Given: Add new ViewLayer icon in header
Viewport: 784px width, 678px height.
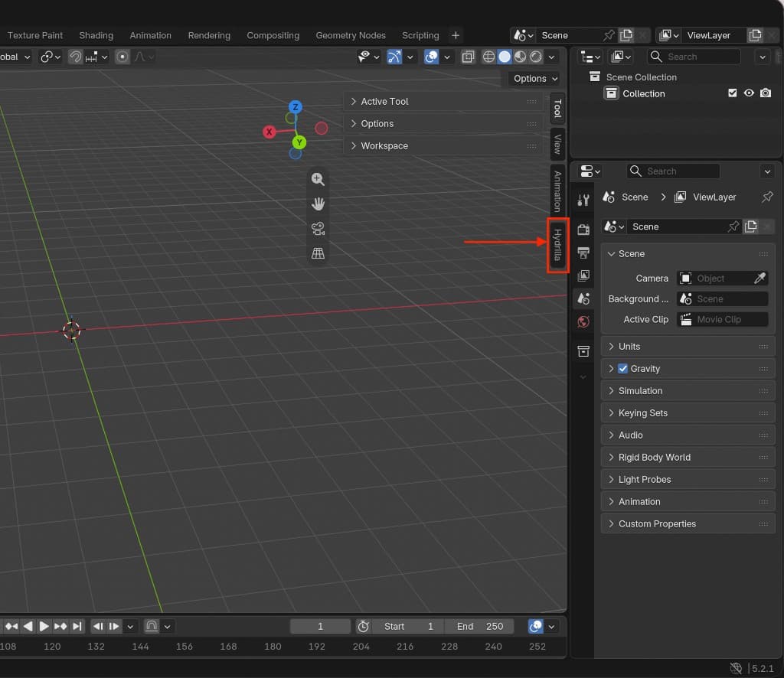Looking at the screenshot, I should [x=755, y=35].
